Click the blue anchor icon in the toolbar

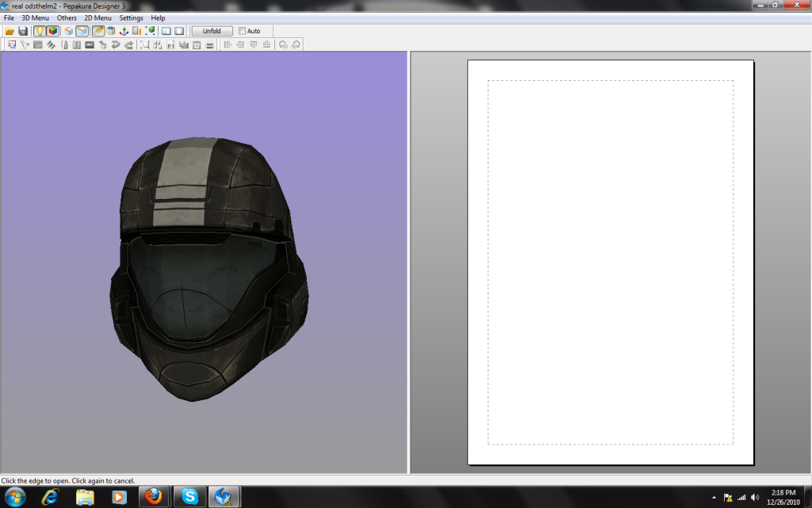pyautogui.click(x=124, y=31)
